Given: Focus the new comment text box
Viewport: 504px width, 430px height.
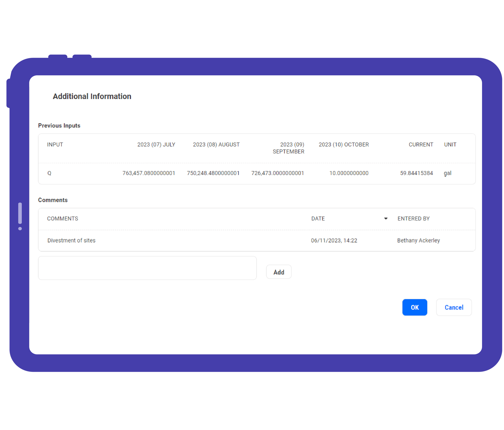Looking at the screenshot, I should pos(147,268).
